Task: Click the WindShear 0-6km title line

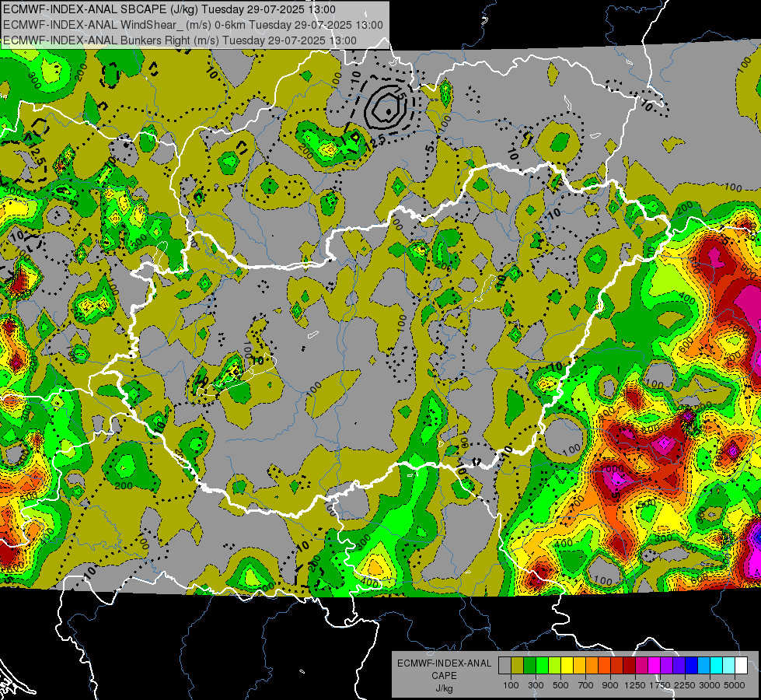Action: point(193,25)
